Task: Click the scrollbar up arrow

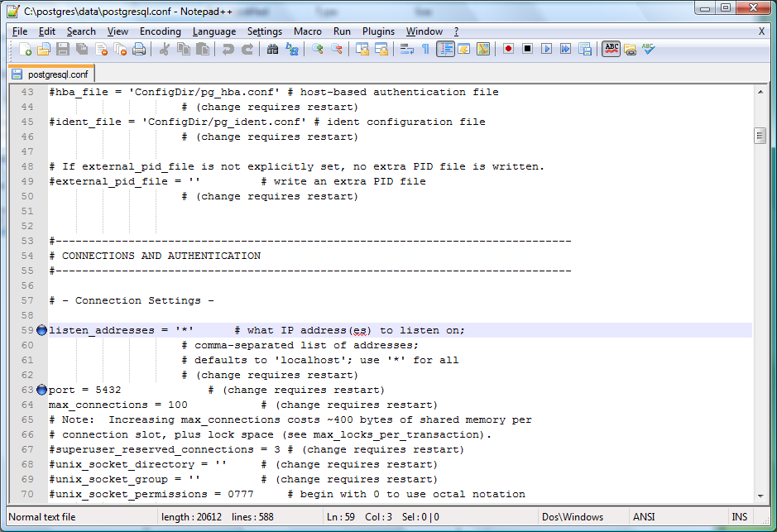Action: (x=760, y=92)
